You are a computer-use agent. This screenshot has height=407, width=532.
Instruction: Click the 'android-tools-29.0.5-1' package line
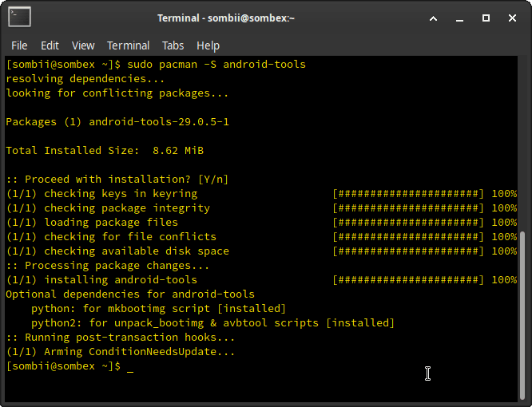coord(158,122)
